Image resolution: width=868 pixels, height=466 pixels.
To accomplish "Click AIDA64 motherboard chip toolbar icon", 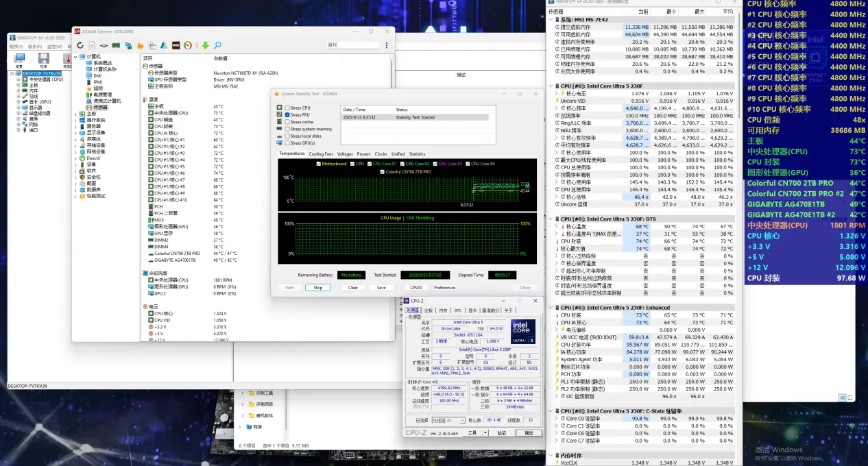I will [x=104, y=45].
